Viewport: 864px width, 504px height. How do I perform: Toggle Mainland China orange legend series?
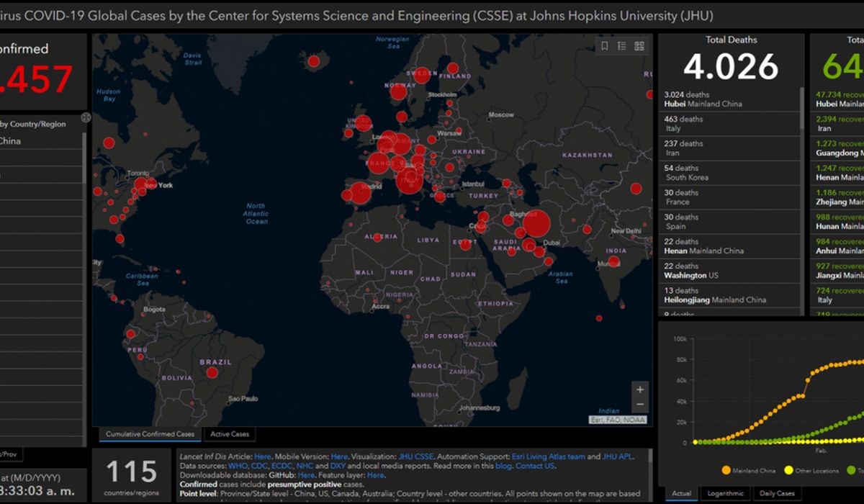coord(749,471)
